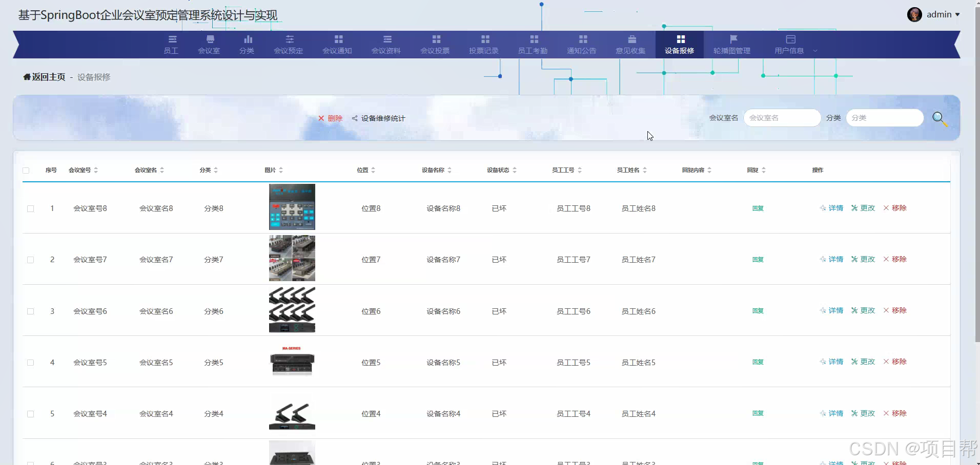Open the 意见收集 briefcase icon
Viewport: 980px width, 465px height.
tap(632, 39)
